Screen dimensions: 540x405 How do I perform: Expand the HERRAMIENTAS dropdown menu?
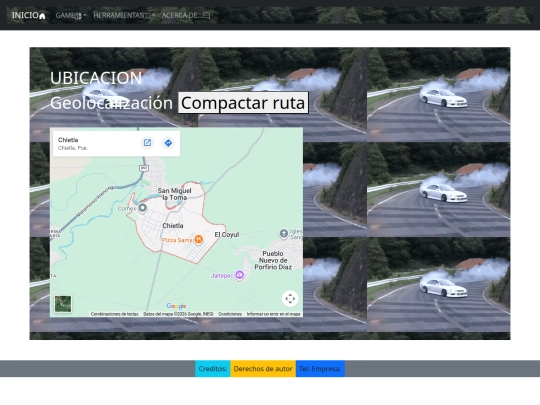(x=124, y=15)
